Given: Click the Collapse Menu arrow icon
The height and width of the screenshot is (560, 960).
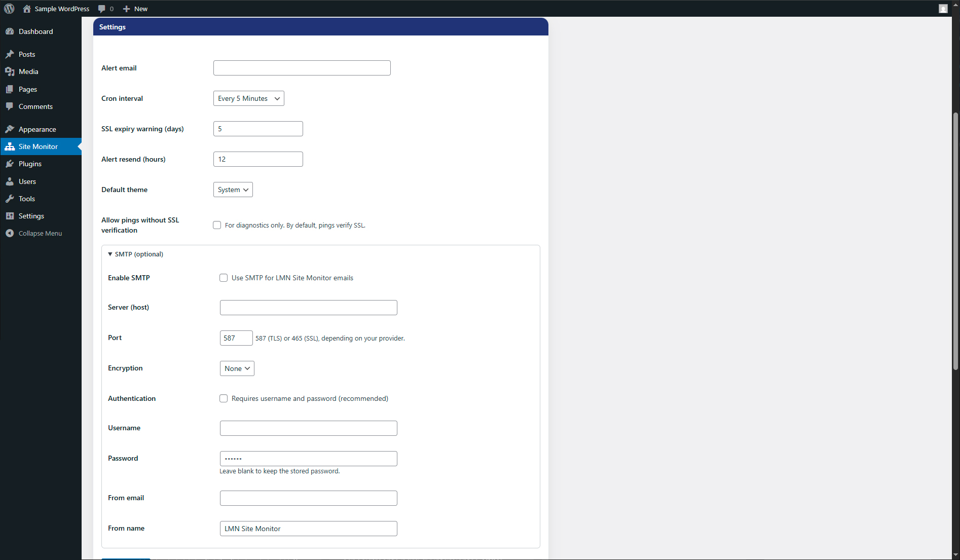Looking at the screenshot, I should pos(10,233).
